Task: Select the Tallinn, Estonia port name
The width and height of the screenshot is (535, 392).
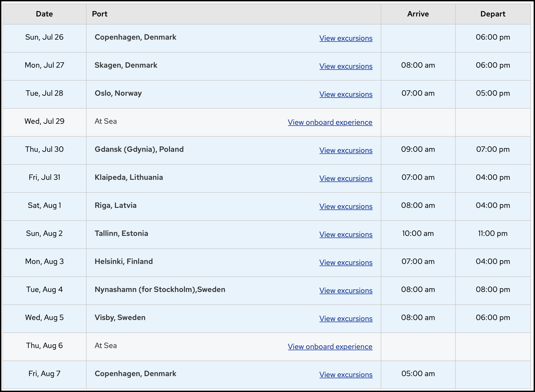Action: coord(121,233)
